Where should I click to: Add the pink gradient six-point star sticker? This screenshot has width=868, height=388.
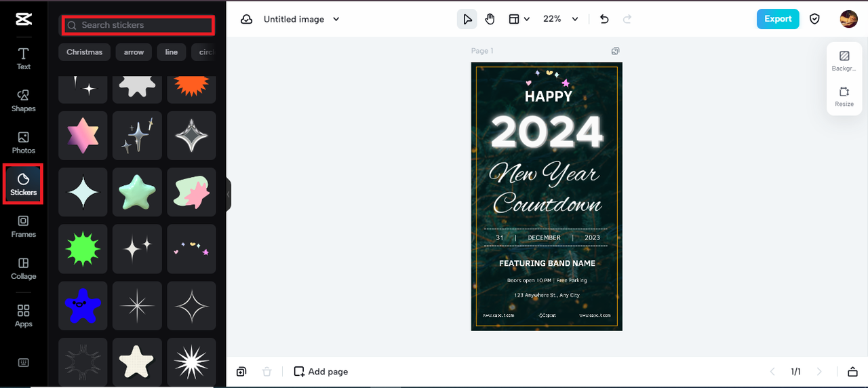(x=83, y=136)
